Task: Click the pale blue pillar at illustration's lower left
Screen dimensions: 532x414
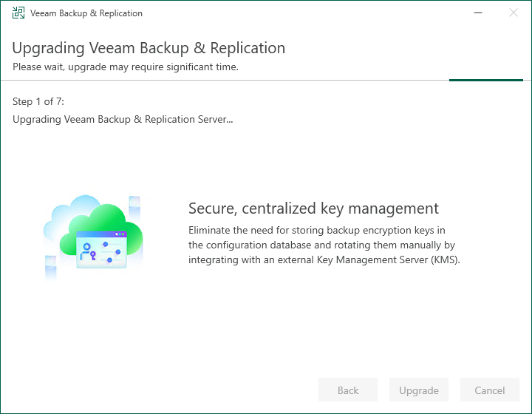Action: [50, 269]
